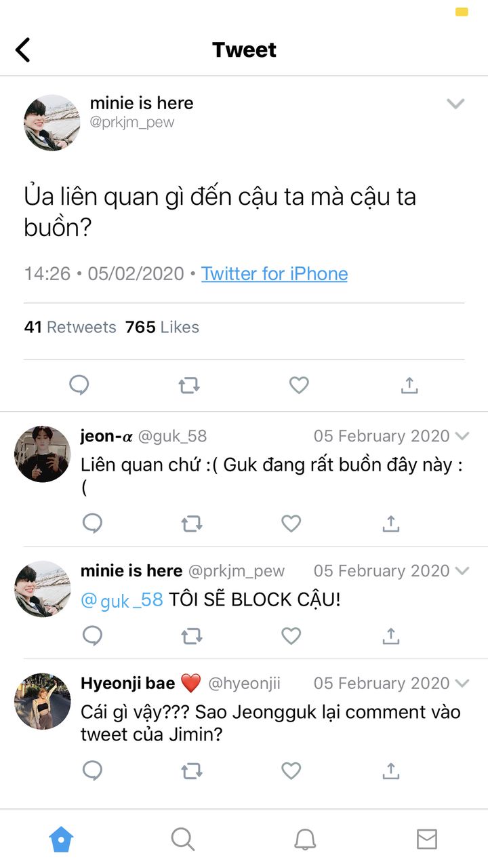Viewport: 488px width, 868px height.
Task: Switch to the Search tab
Action: 183,840
